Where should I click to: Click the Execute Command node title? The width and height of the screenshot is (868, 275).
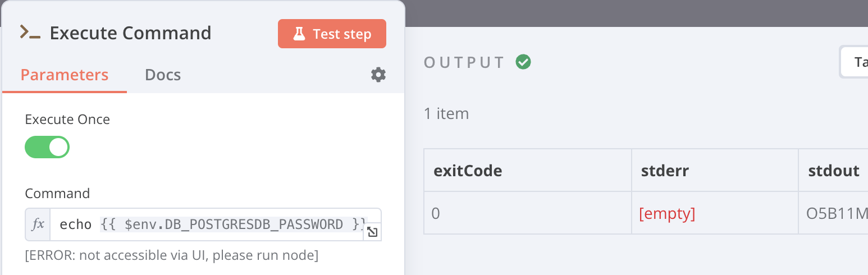130,33
